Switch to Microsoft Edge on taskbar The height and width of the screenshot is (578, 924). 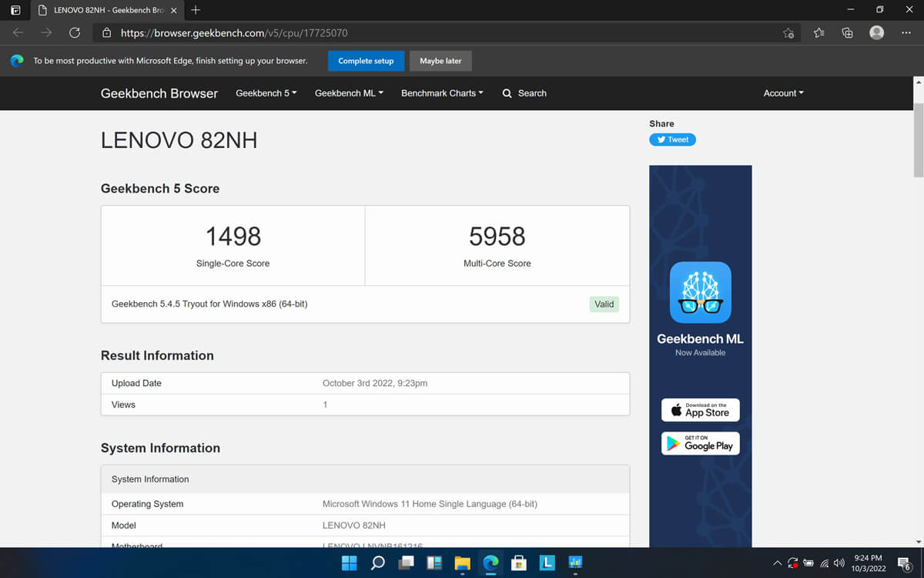[x=490, y=563]
